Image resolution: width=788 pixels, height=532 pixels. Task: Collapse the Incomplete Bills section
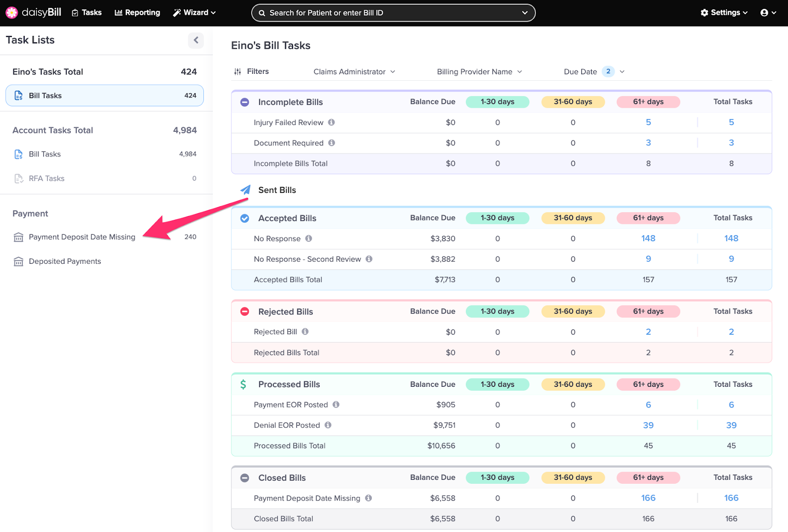pyautogui.click(x=245, y=102)
